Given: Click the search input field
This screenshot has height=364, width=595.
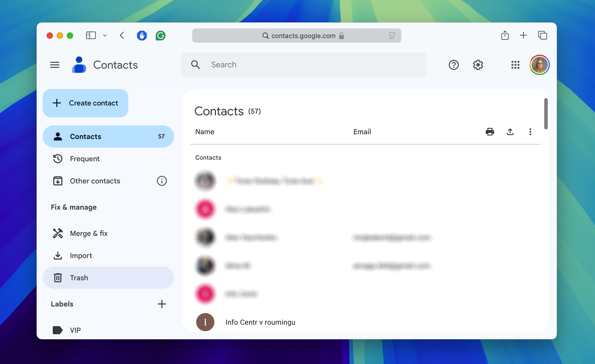Looking at the screenshot, I should 304,65.
